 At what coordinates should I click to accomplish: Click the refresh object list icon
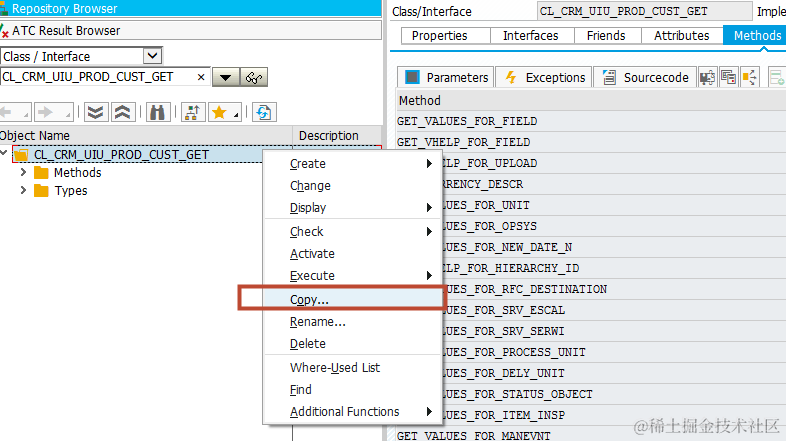pos(264,112)
